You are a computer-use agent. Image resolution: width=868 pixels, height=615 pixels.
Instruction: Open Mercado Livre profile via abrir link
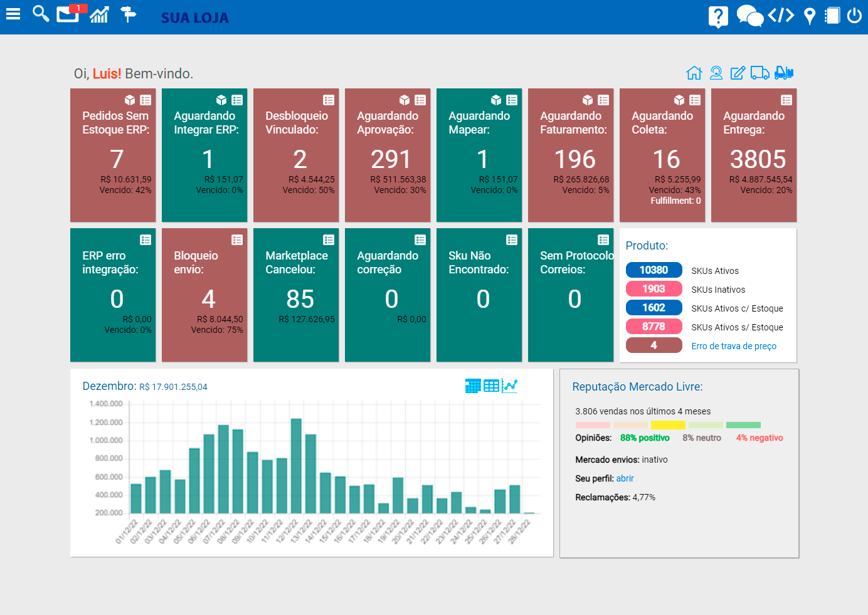pos(625,478)
